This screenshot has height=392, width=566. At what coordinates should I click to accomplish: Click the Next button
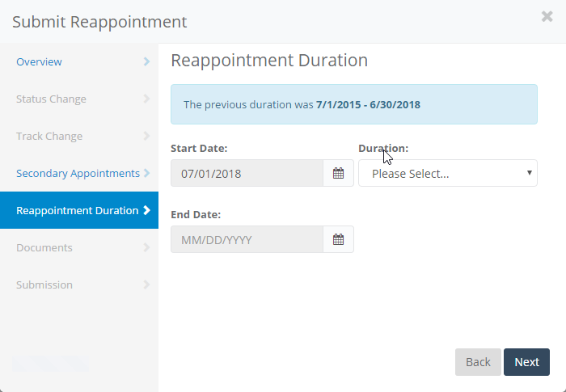tap(526, 362)
